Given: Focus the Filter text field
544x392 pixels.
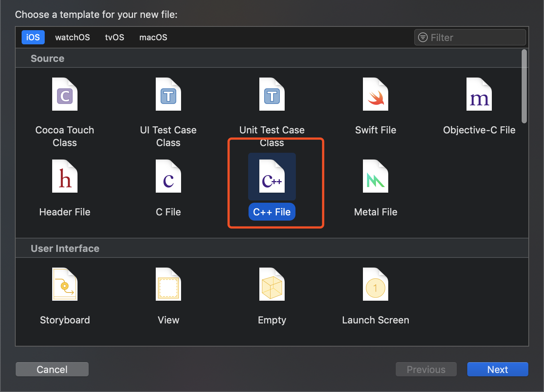Looking at the screenshot, I should click(470, 37).
